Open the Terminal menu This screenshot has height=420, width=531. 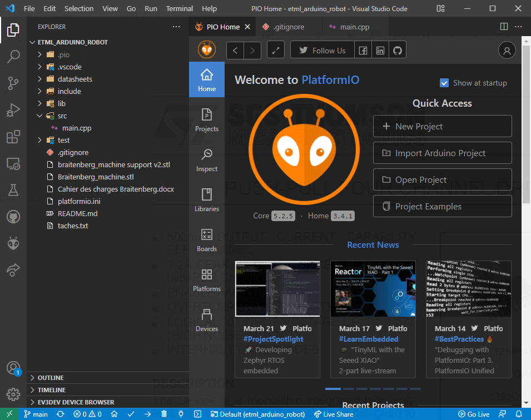pos(180,8)
